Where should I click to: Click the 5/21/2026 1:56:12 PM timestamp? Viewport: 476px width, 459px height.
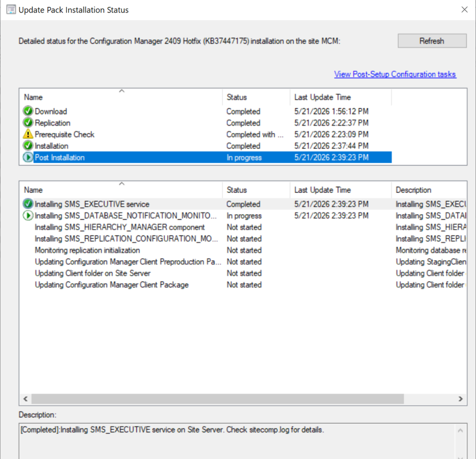coord(331,111)
